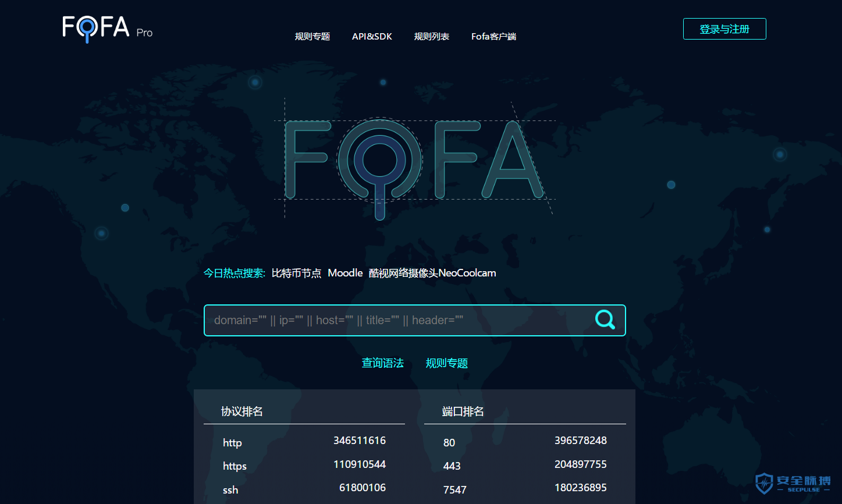Open Fofa客户端 navigation item
This screenshot has width=842, height=504.
coord(493,36)
